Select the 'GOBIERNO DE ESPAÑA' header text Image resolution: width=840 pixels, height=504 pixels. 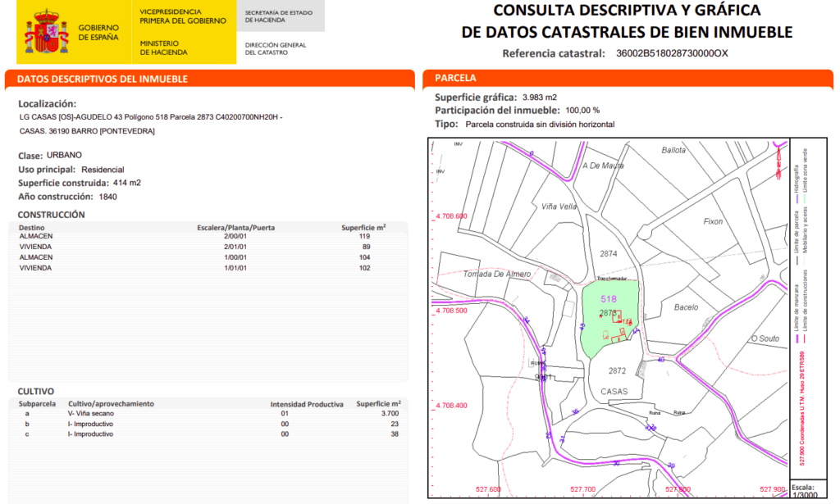[98, 32]
